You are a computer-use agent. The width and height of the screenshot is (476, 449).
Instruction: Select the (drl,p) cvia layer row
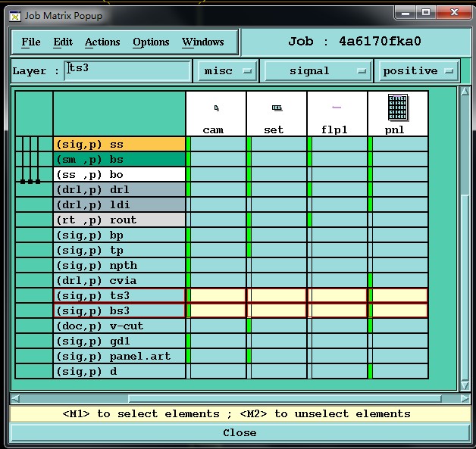tap(119, 280)
